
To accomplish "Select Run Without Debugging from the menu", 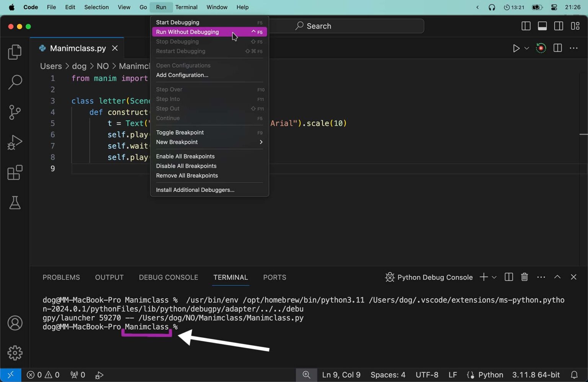I will [187, 32].
